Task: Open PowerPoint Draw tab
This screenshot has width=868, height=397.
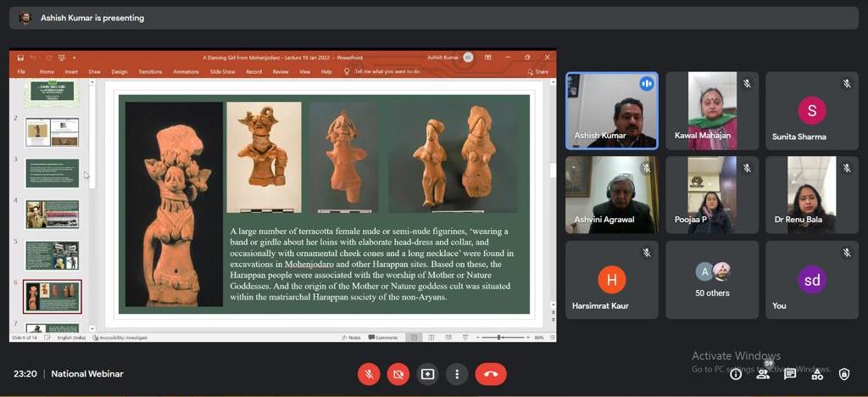Action: point(95,71)
